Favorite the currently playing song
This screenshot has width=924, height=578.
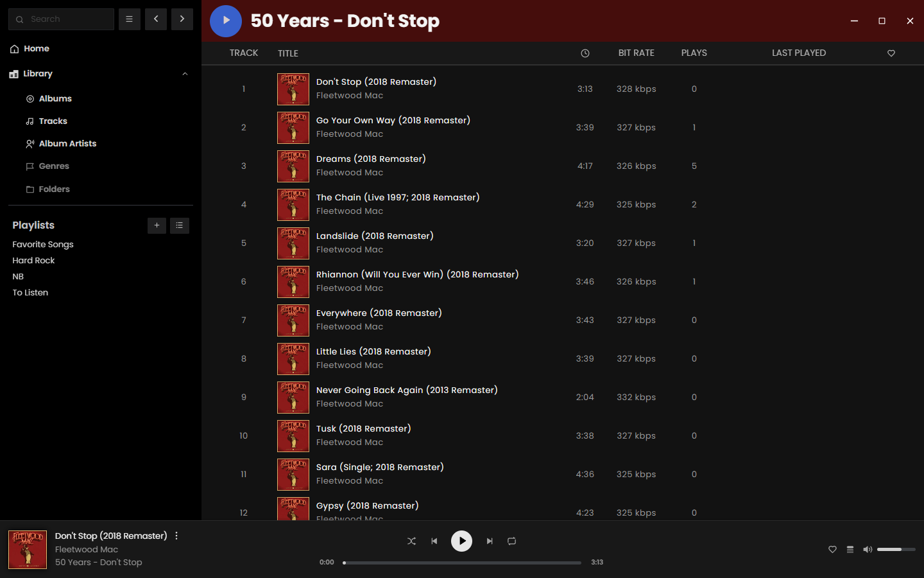832,550
